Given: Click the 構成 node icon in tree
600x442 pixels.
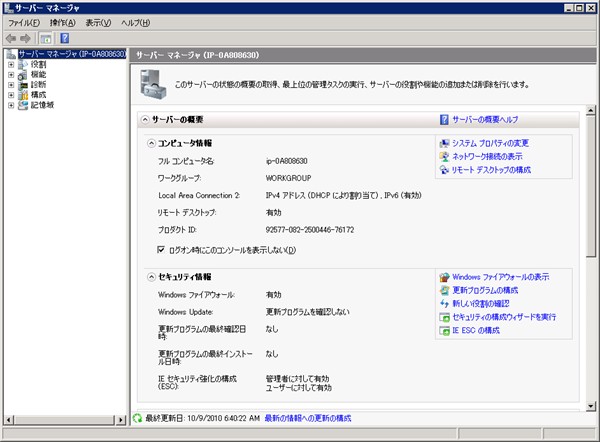Looking at the screenshot, I should pyautogui.click(x=23, y=95).
